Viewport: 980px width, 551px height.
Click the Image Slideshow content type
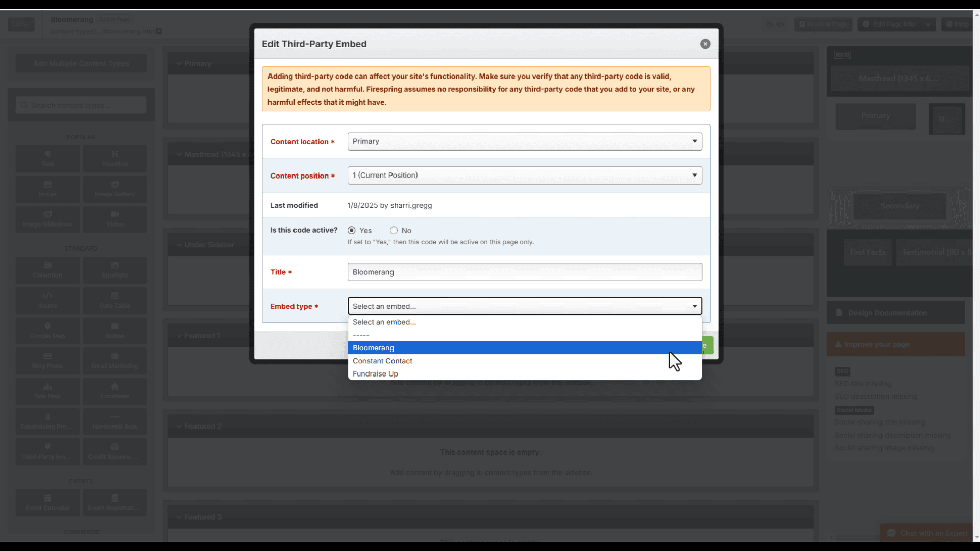(47, 219)
